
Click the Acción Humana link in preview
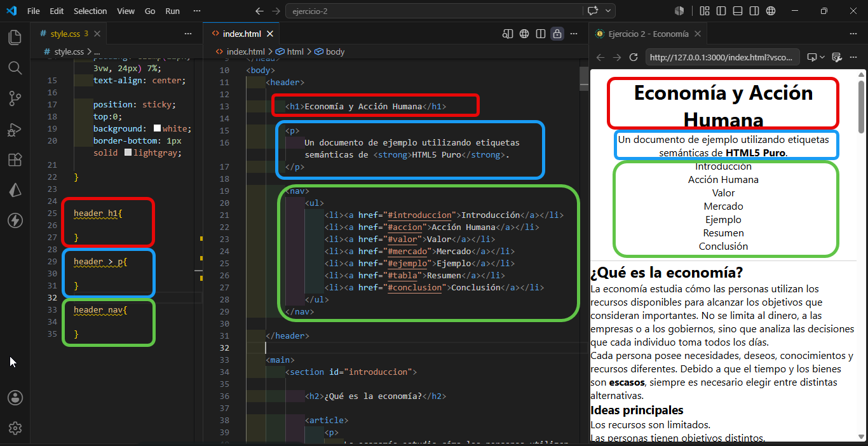tap(723, 180)
